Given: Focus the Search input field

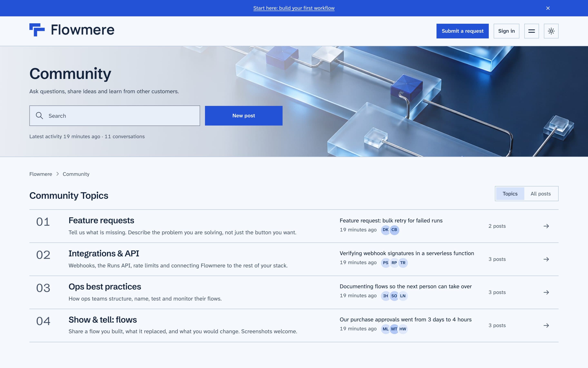Looking at the screenshot, I should click(115, 116).
